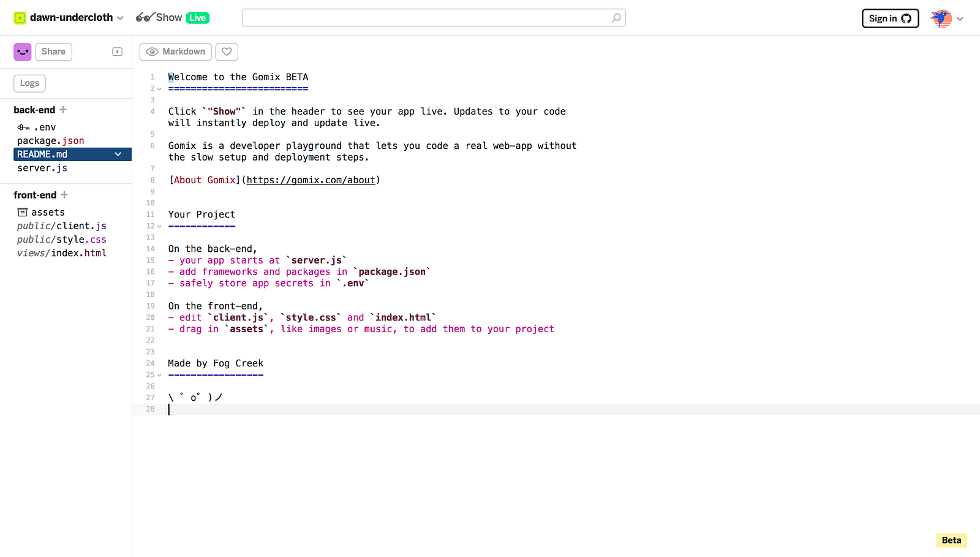The height and width of the screenshot is (557, 980).
Task: Click the heart like button
Action: click(x=227, y=52)
